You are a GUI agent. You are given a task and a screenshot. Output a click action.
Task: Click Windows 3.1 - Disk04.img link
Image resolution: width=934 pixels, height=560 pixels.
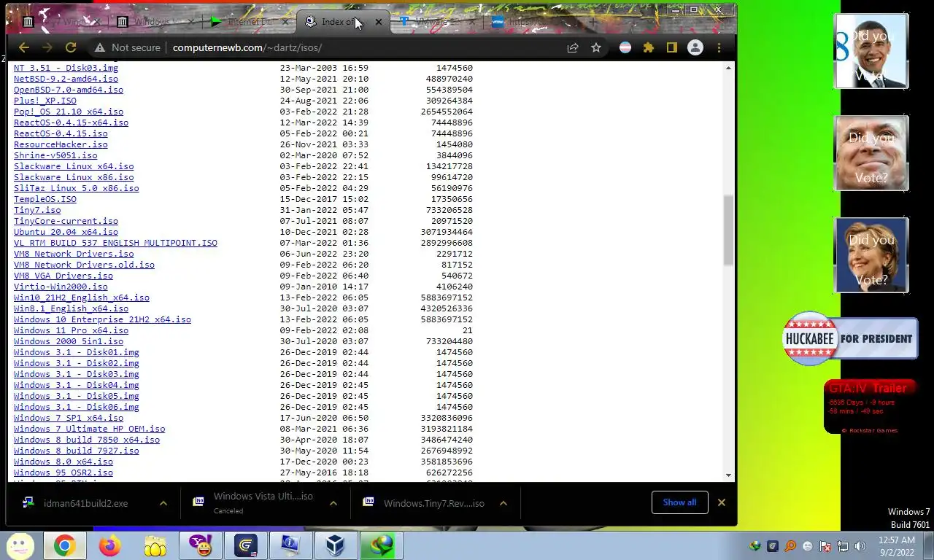coord(77,385)
